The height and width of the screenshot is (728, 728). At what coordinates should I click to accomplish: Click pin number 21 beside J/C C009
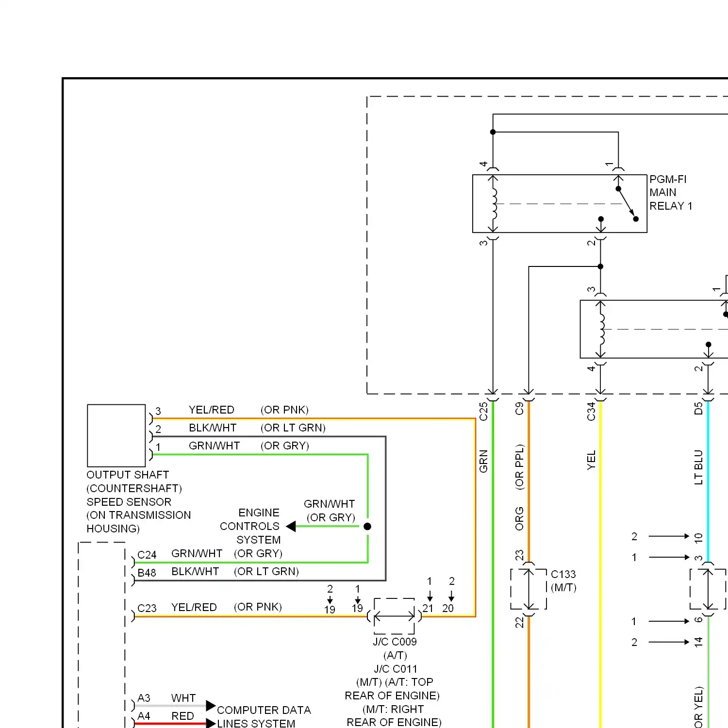[428, 608]
